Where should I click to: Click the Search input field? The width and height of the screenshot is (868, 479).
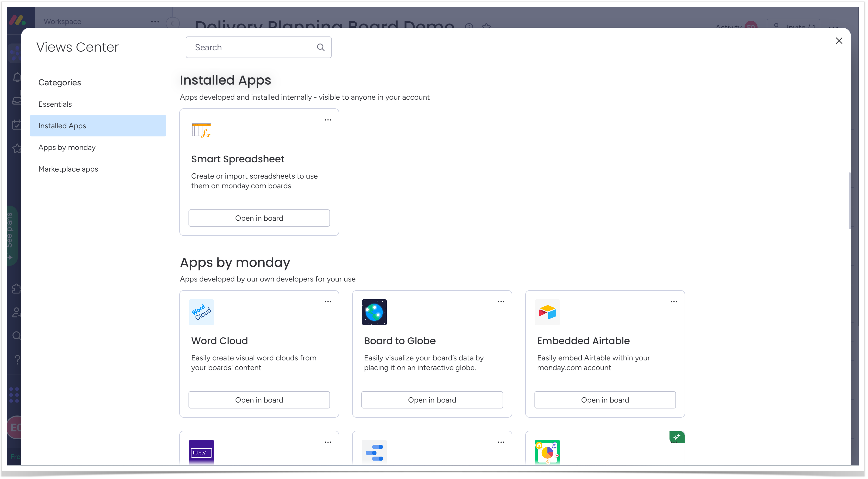click(258, 47)
